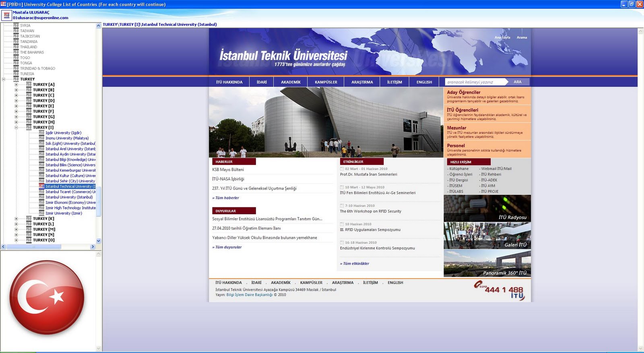The height and width of the screenshot is (353, 644).
Task: Click the calendar icon beside 02 Mart - 01 Haziran 2010
Action: click(x=342, y=169)
